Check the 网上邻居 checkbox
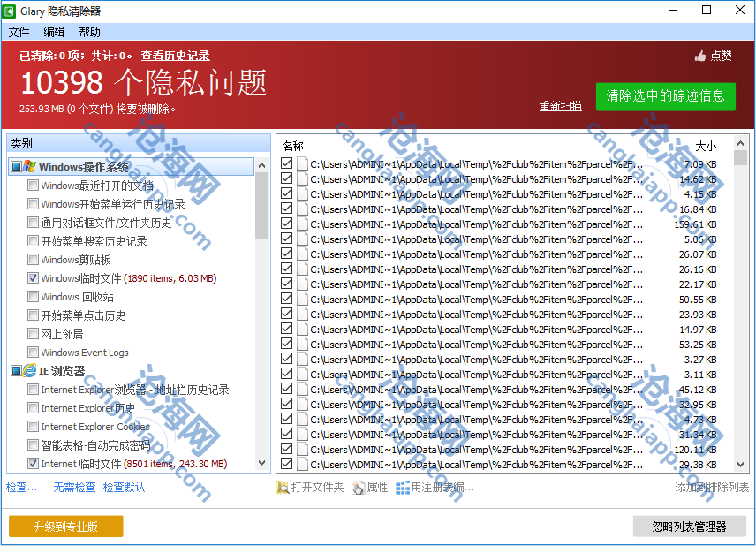Screen dimensions: 756x546 coord(33,333)
